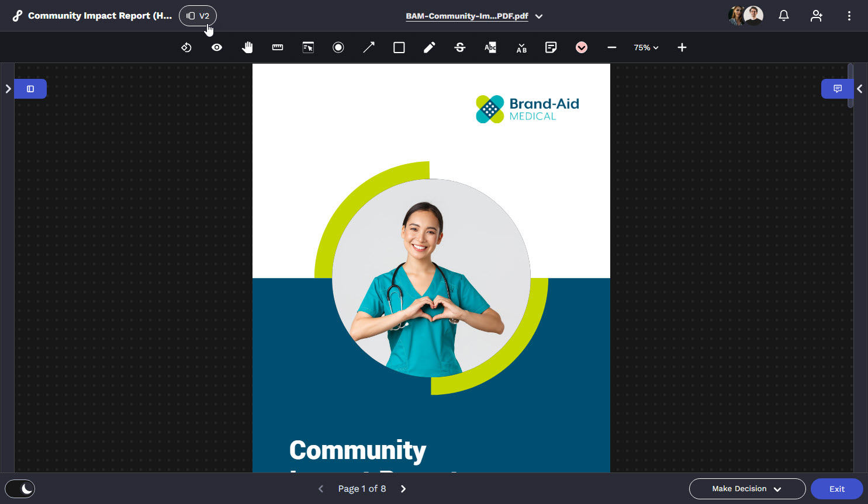Screen dimensions: 868x504
Task: Toggle dark mode moon switch
Action: coord(20,489)
